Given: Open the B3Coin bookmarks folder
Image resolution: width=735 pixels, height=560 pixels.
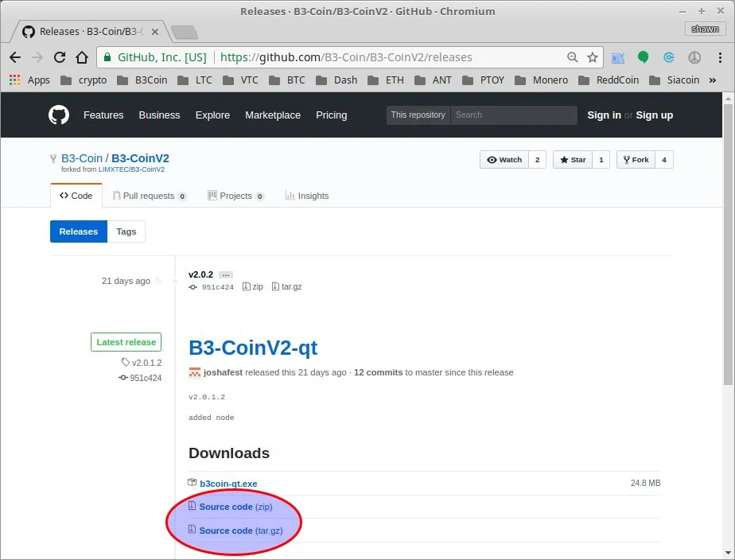Looking at the screenshot, I should [x=142, y=80].
